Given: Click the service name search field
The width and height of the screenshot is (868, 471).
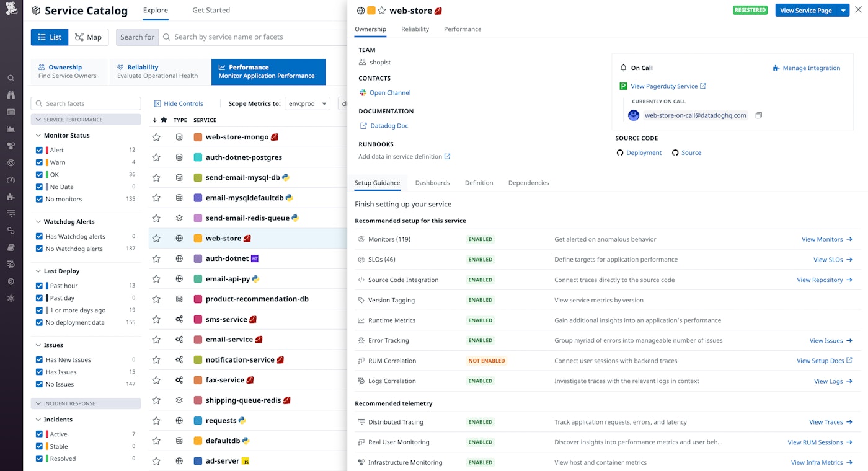Looking at the screenshot, I should click(253, 37).
